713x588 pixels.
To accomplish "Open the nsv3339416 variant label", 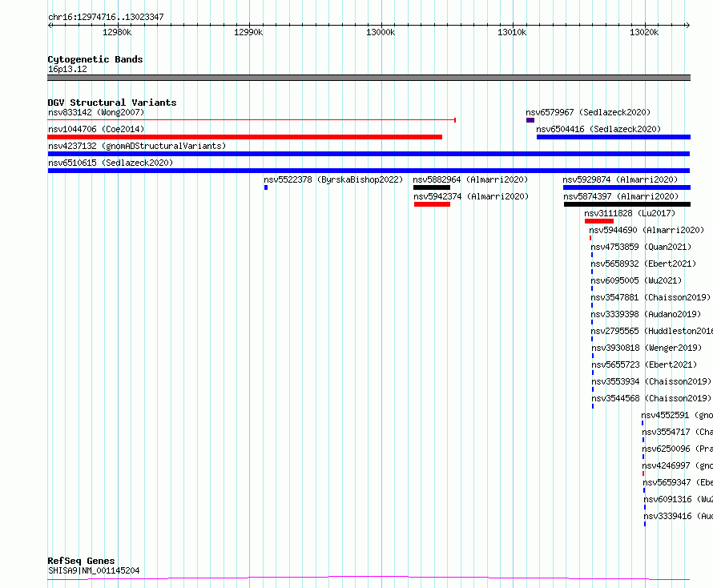I will pyautogui.click(x=679, y=516).
